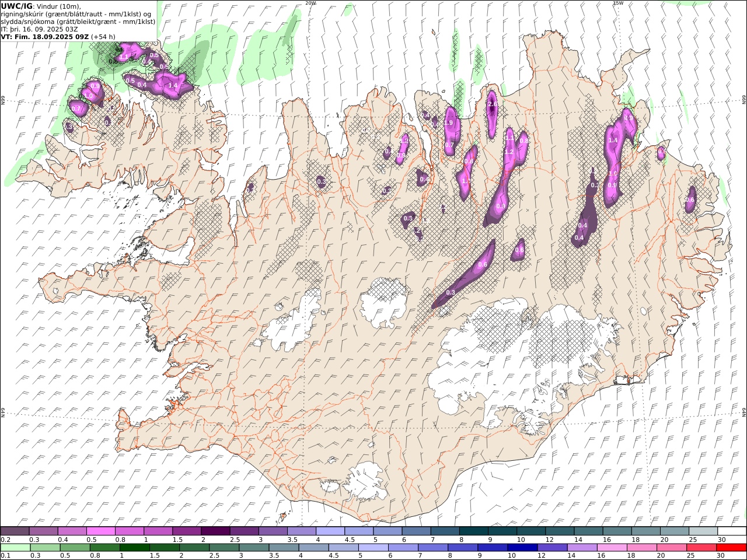Pick upper legend darkest purple 2–2.5 swatch
The width and height of the screenshot is (747, 560).
coord(215,531)
